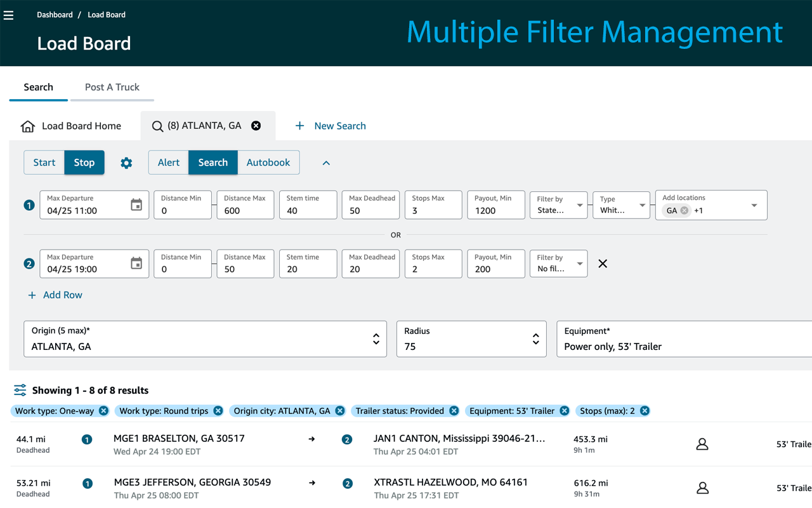Switch to the Post A Truck tab
Viewport: 812px width, 508px height.
[112, 87]
